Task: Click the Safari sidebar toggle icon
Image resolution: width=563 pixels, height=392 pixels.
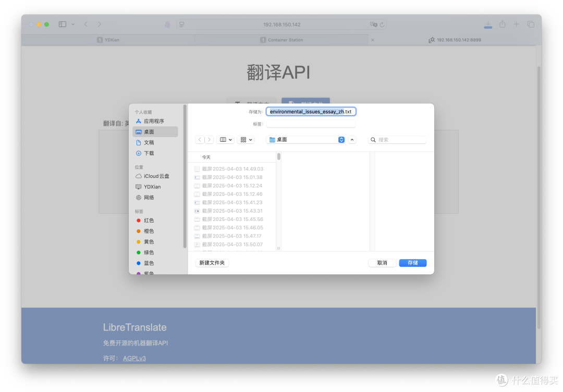Action: [x=63, y=24]
